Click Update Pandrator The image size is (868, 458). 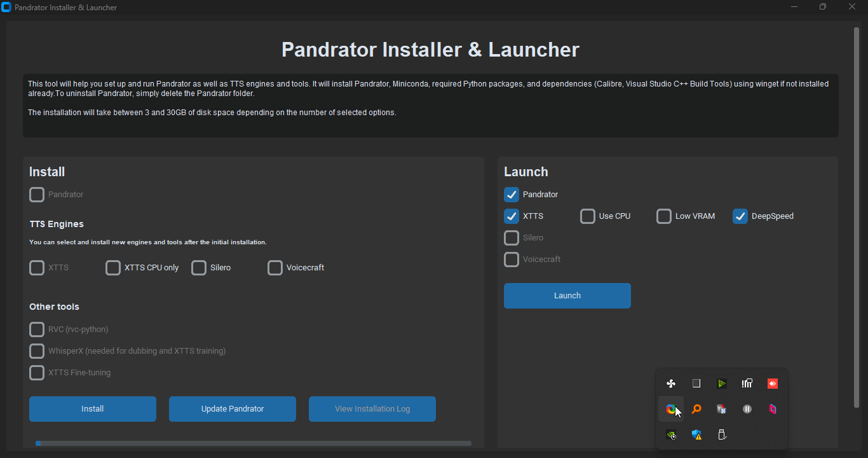[232, 408]
